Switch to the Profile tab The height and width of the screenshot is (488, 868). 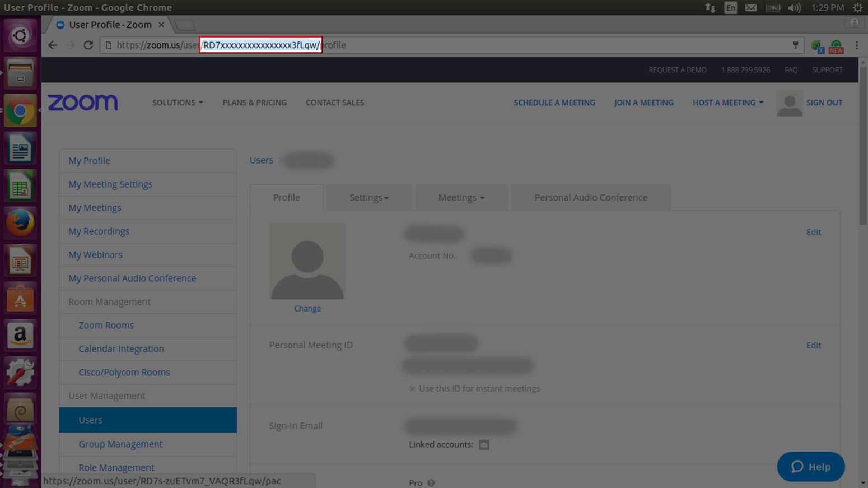click(x=286, y=198)
